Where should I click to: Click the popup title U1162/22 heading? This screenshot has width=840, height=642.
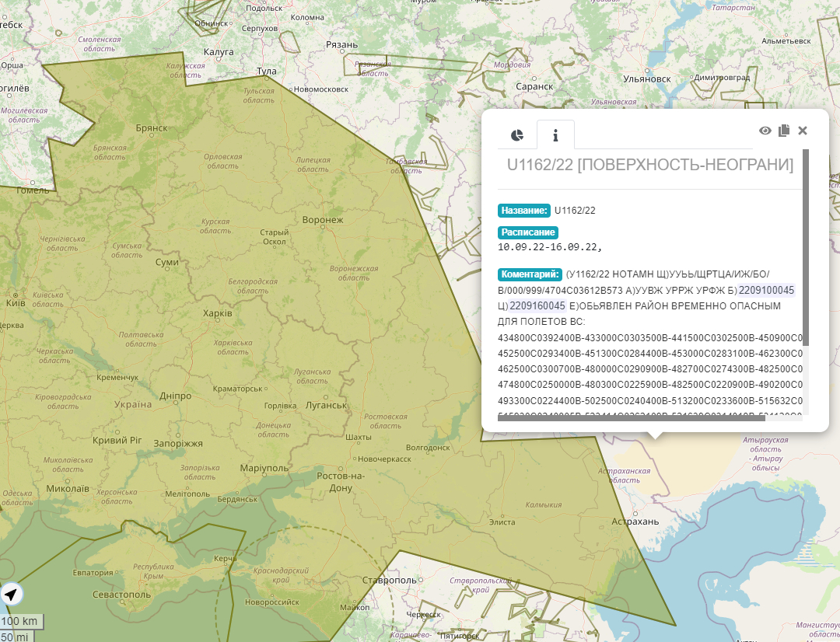click(649, 165)
